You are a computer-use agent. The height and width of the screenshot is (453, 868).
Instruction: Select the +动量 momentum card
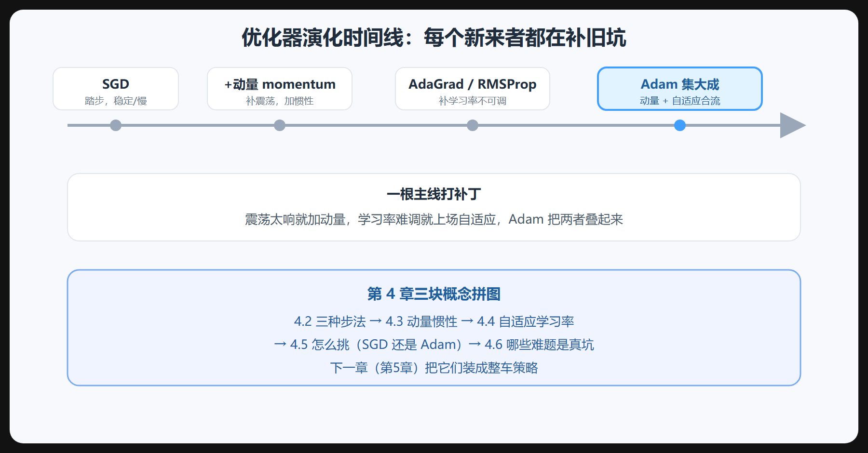(x=280, y=89)
